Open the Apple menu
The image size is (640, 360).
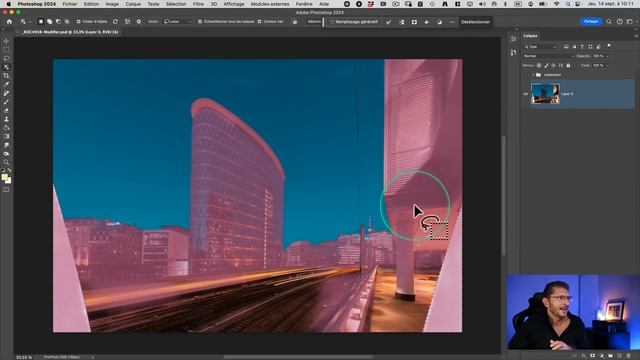click(x=8, y=4)
